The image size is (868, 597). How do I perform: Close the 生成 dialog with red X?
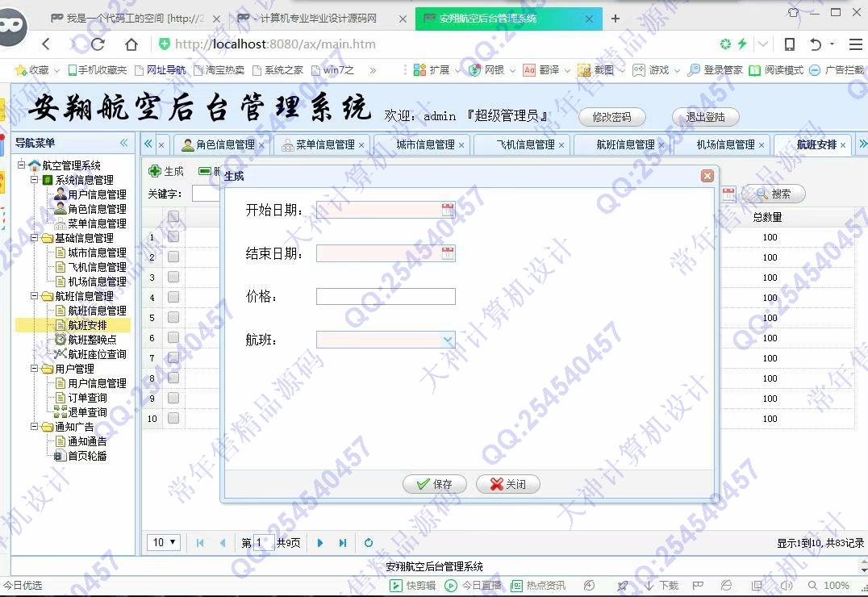tap(707, 176)
